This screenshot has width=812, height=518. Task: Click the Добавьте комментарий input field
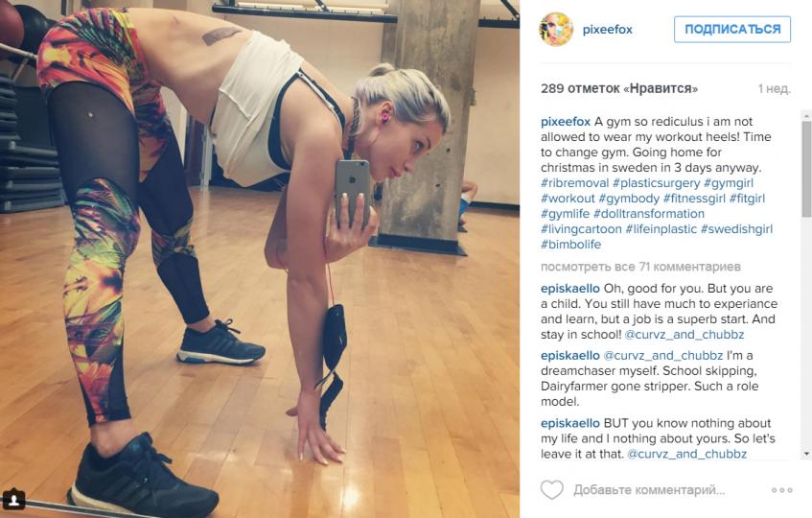[x=649, y=490]
